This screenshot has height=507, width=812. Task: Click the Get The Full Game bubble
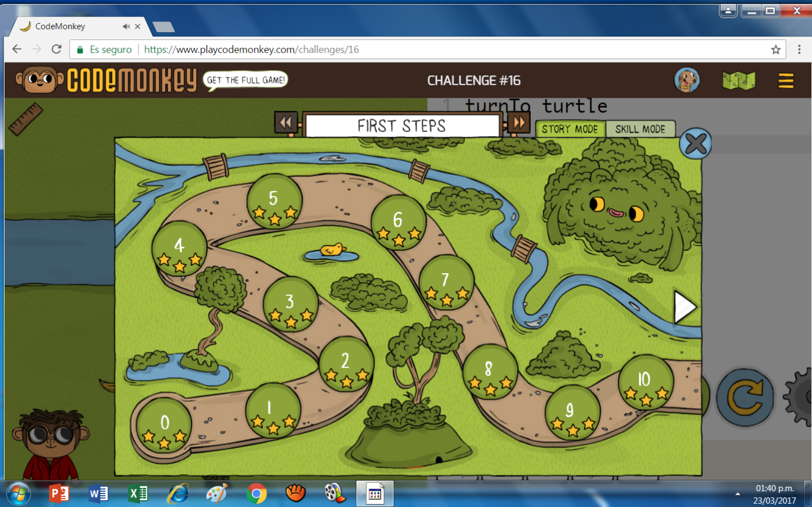246,80
